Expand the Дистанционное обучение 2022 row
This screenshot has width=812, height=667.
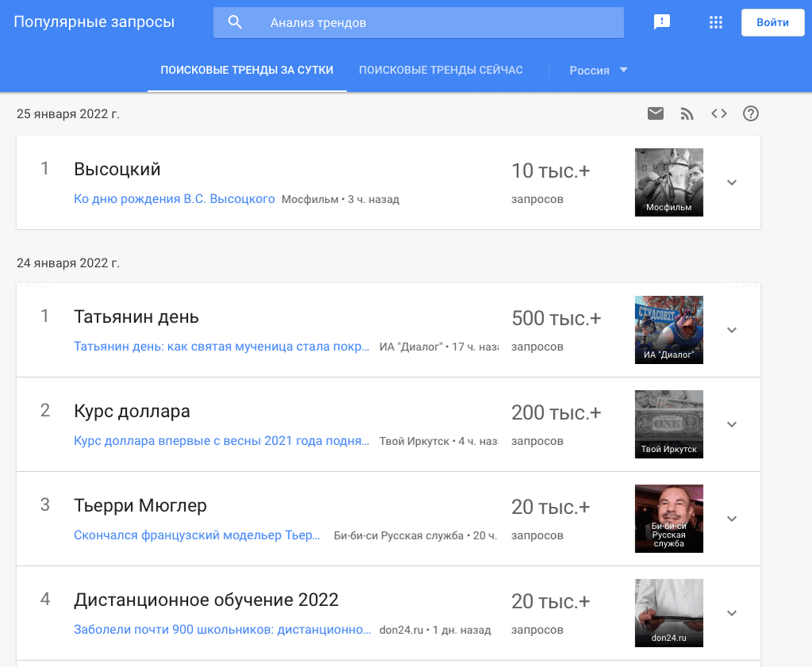point(732,613)
